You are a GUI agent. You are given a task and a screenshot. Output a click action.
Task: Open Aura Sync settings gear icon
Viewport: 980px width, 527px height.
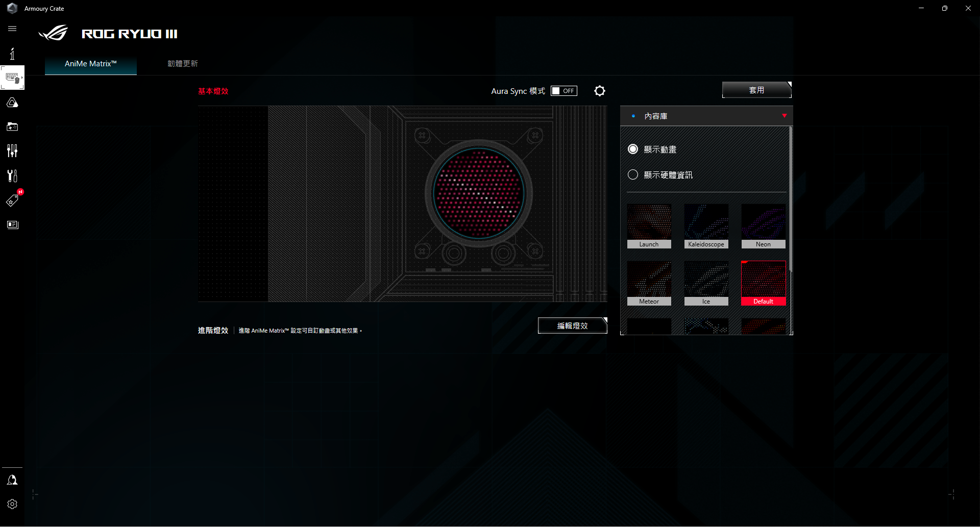tap(600, 91)
